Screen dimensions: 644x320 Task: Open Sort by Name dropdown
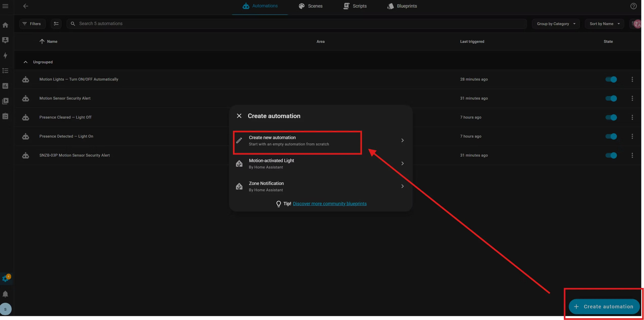[604, 24]
